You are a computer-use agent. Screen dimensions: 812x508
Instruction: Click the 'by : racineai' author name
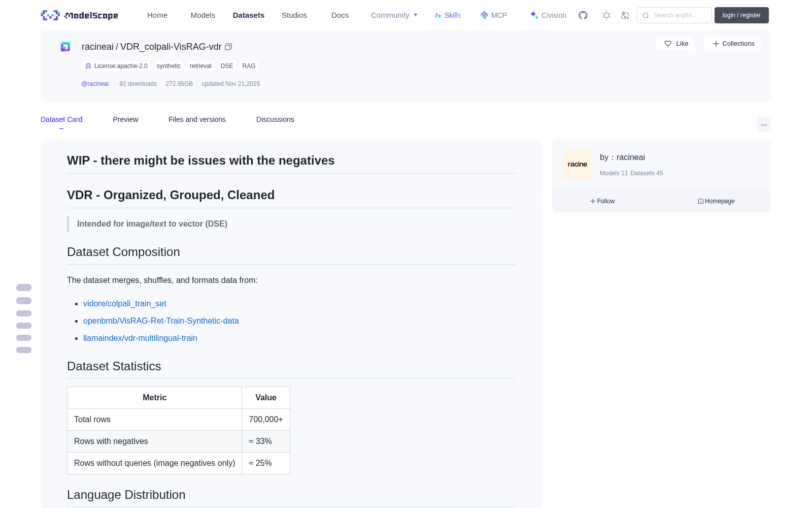click(622, 157)
